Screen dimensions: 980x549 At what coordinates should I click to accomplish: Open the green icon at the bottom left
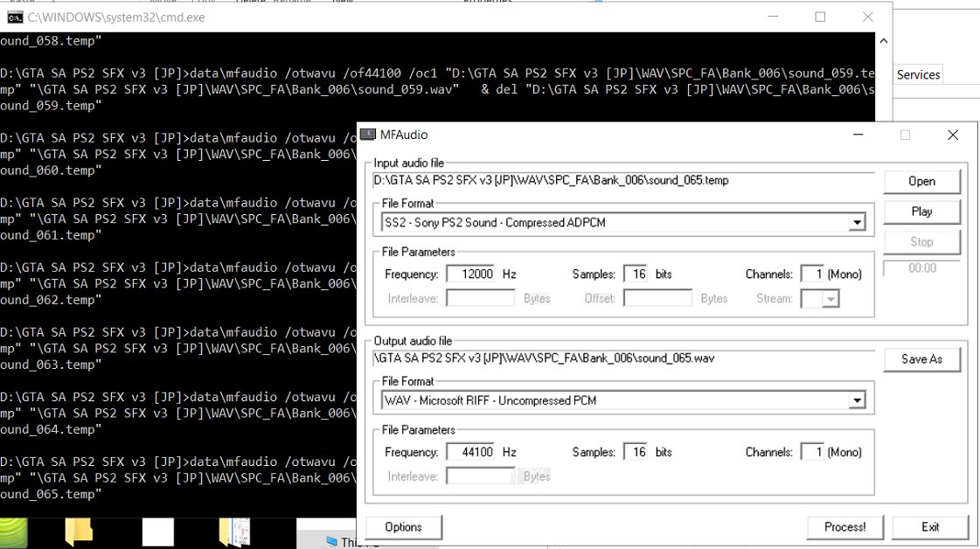tap(13, 532)
